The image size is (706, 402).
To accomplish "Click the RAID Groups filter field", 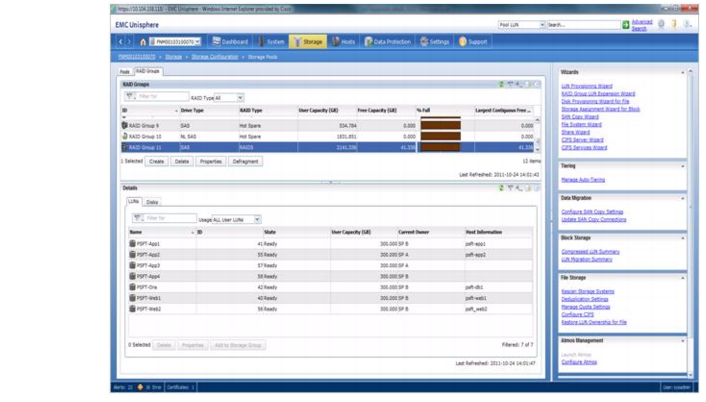I will point(161,96).
